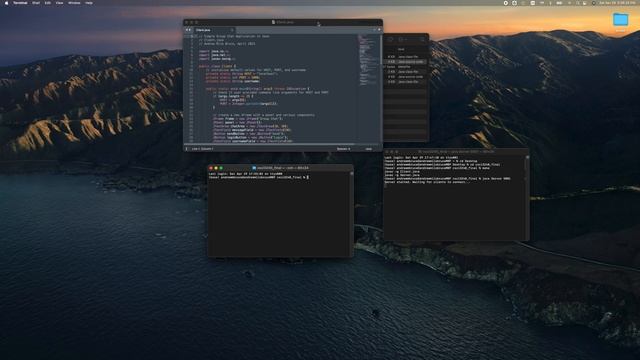Click the title bar of the java Server Terminal
The height and width of the screenshot is (360, 640).
[456, 152]
